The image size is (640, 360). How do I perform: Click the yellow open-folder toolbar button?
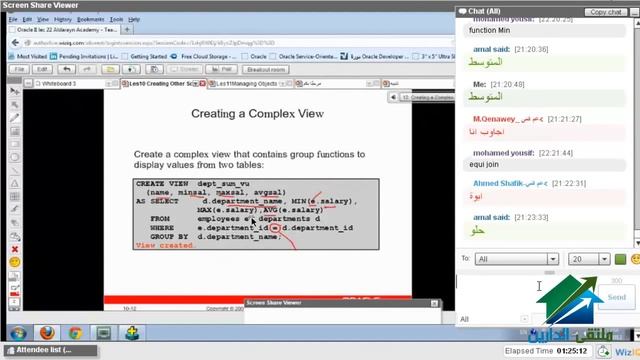tap(110, 69)
